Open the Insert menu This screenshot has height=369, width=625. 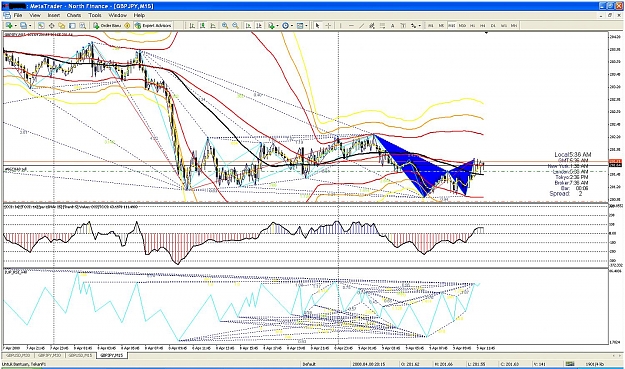point(54,15)
